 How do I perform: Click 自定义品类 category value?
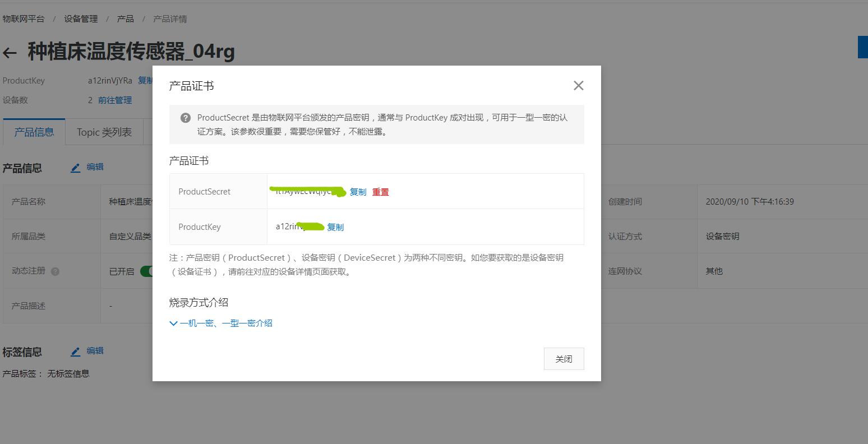[130, 237]
